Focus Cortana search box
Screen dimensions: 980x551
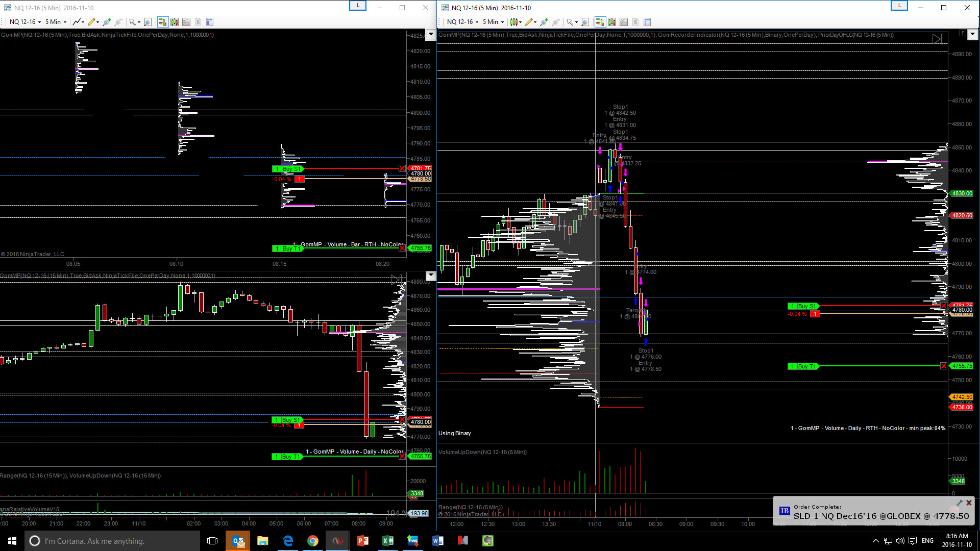coord(112,541)
